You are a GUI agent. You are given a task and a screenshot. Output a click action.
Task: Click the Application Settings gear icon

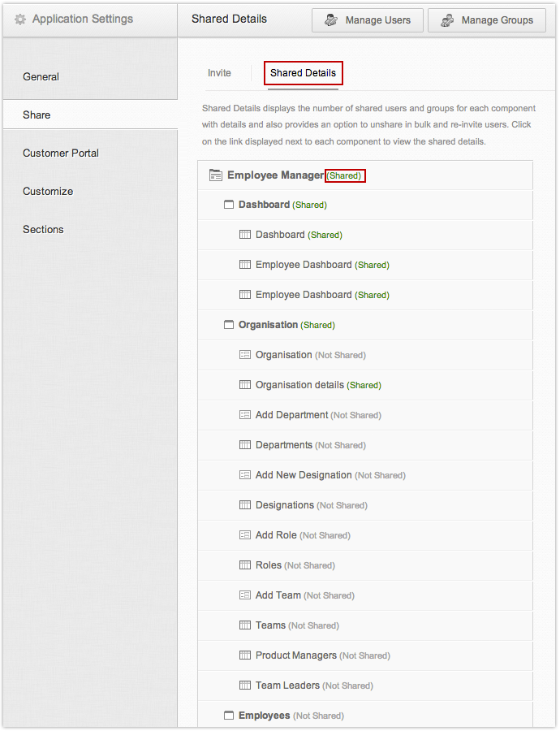pos(20,19)
